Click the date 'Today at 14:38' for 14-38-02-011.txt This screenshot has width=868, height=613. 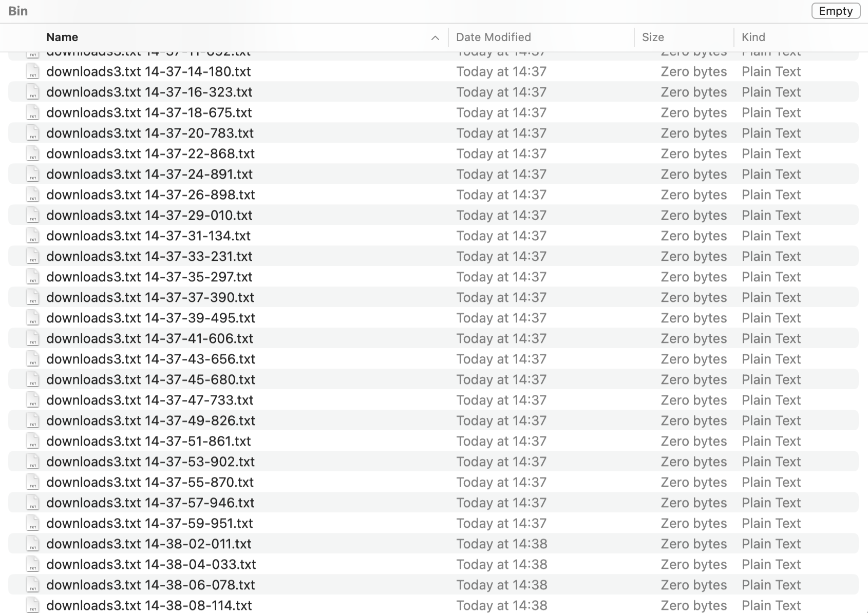[x=502, y=544]
